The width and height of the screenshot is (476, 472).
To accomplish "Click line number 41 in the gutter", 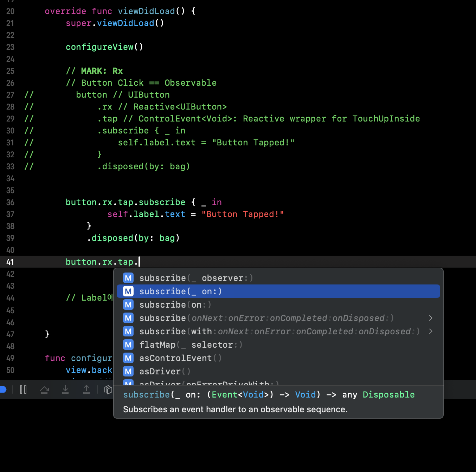I will click(10, 262).
